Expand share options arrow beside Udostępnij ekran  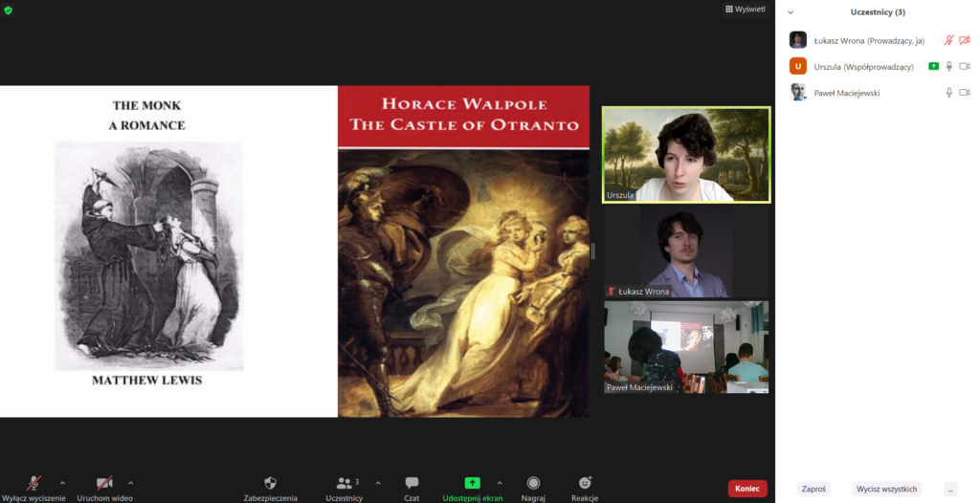pos(500,482)
